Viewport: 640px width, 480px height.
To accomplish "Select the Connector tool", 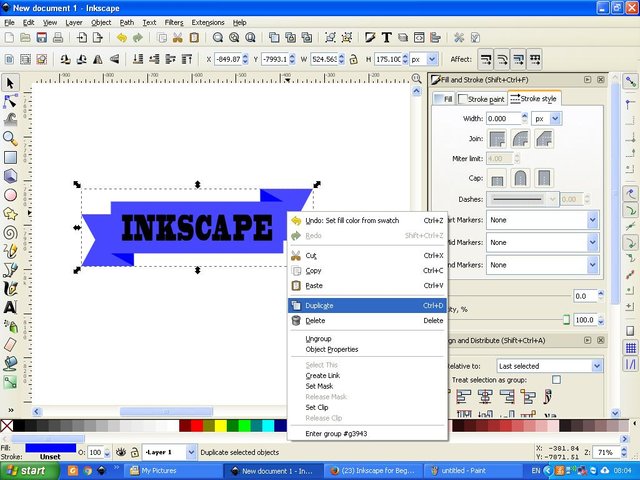I will (10, 382).
